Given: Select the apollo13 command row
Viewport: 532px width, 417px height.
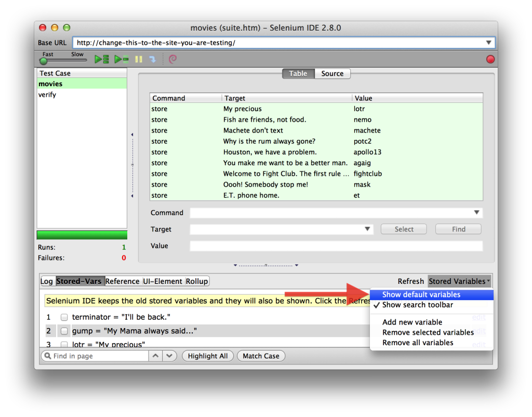Looking at the screenshot, I should pos(316,152).
